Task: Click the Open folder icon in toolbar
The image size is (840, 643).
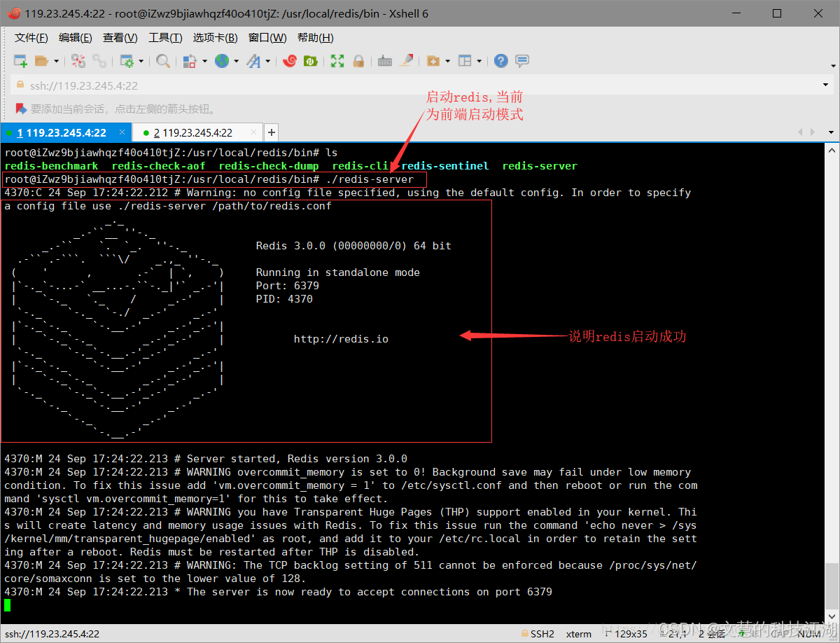Action: coord(43,61)
